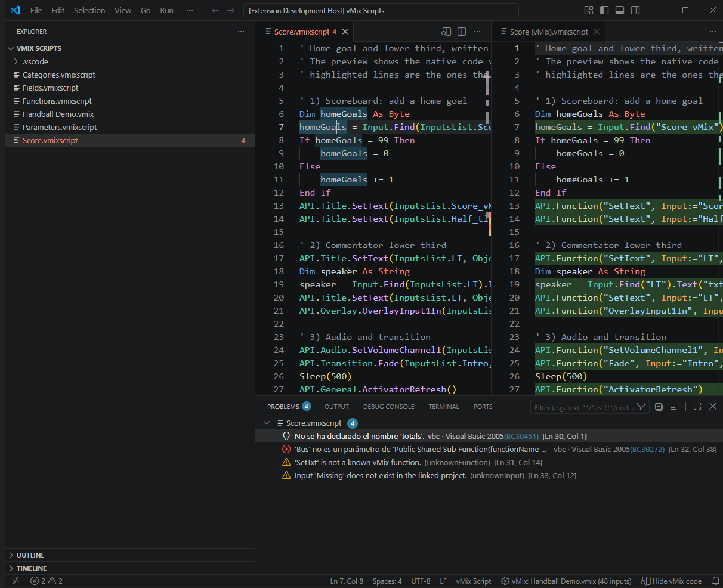723x588 pixels.
Task: Split the editor to the right
Action: [x=462, y=32]
